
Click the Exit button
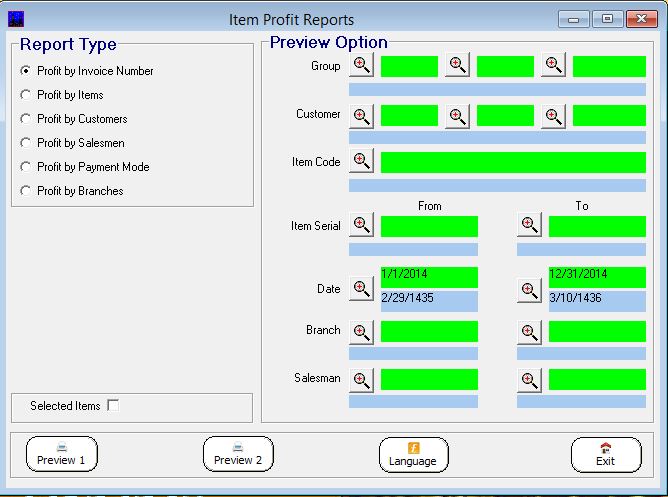pyautogui.click(x=605, y=454)
